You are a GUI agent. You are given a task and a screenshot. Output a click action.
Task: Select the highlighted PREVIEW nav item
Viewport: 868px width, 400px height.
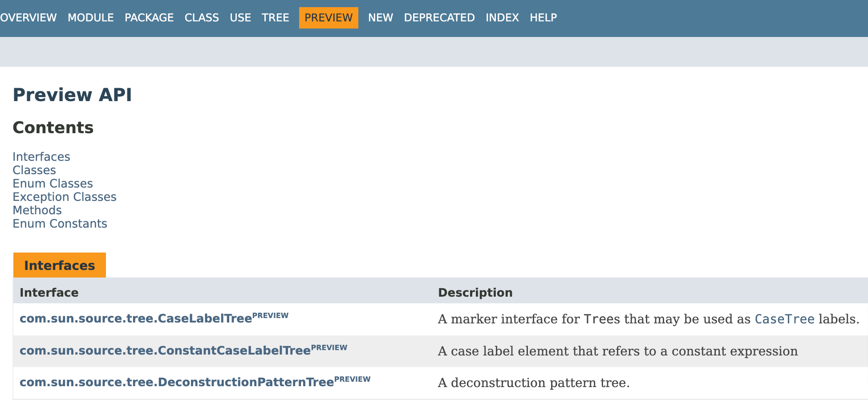[x=329, y=18]
